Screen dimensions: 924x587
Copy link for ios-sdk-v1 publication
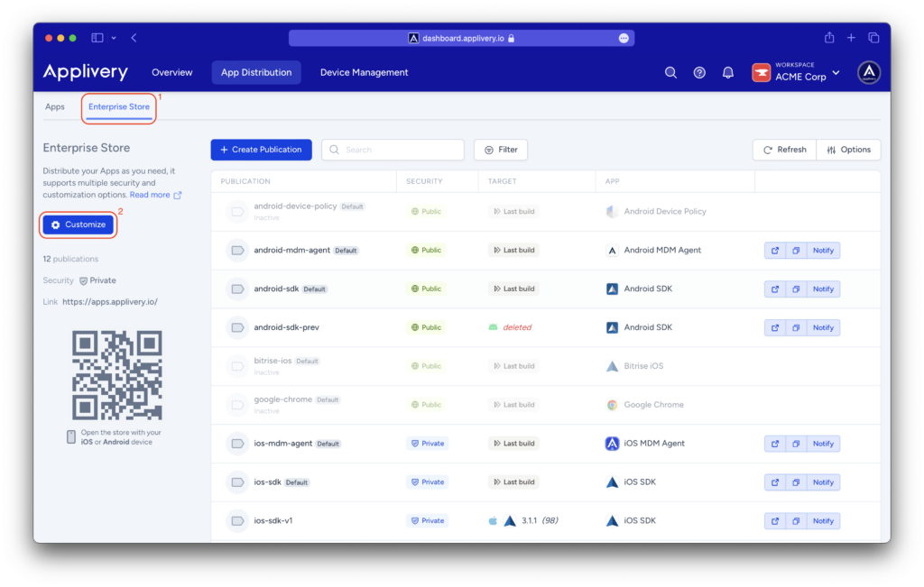(x=796, y=521)
